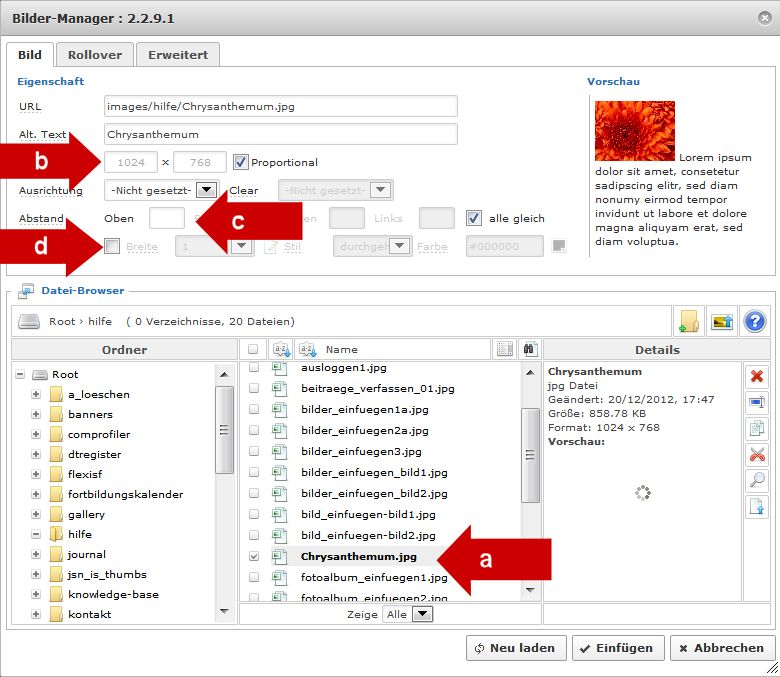Switch to the Erweitert tab
Viewport: 780px width, 677px height.
pyautogui.click(x=177, y=55)
